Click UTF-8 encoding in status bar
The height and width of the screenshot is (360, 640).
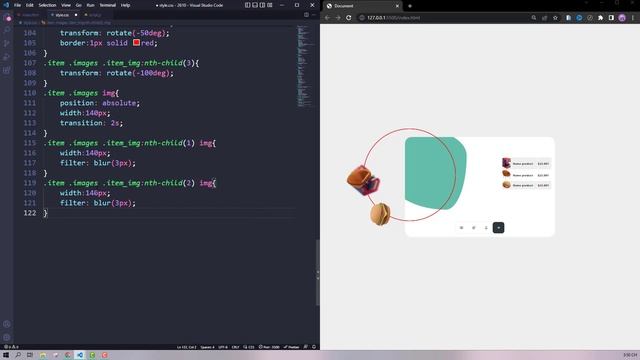[223, 347]
